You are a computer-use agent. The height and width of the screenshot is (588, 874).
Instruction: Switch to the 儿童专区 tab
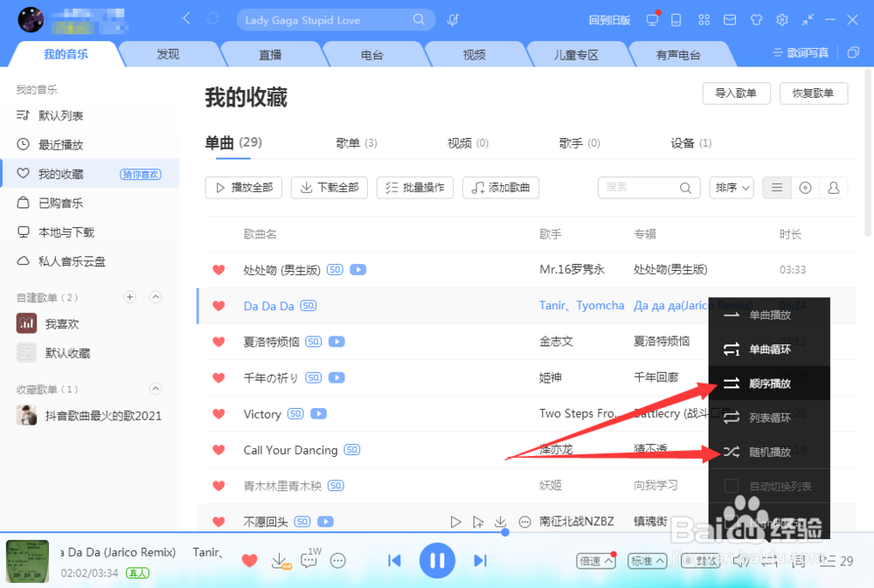(x=576, y=55)
